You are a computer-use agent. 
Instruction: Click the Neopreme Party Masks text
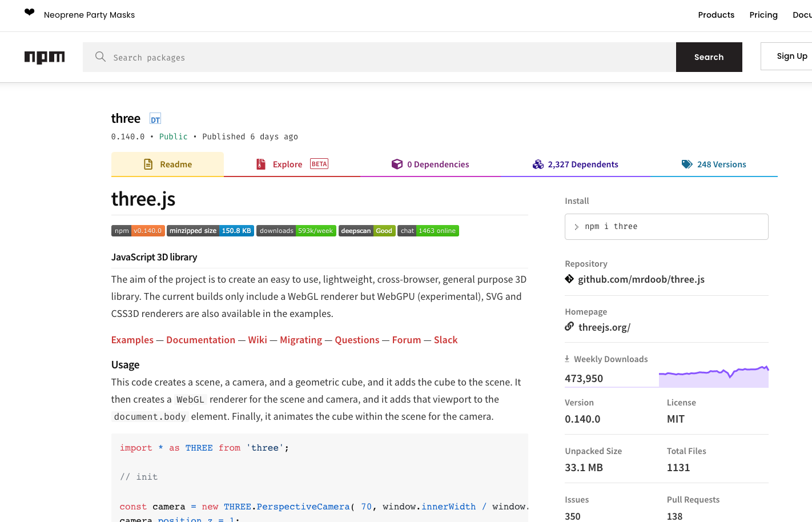89,15
